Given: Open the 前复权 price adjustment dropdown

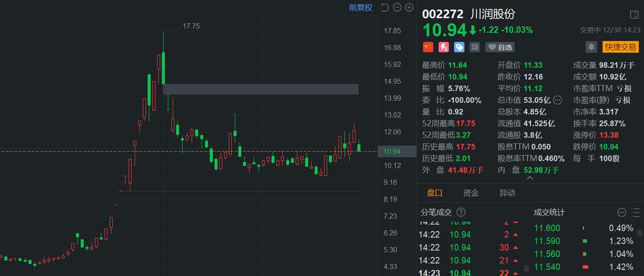Looking at the screenshot, I should click(360, 7).
